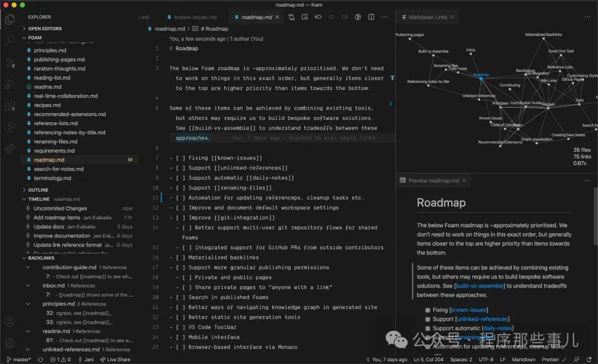
Task: Open principles.md in file tree
Action: 50,50
